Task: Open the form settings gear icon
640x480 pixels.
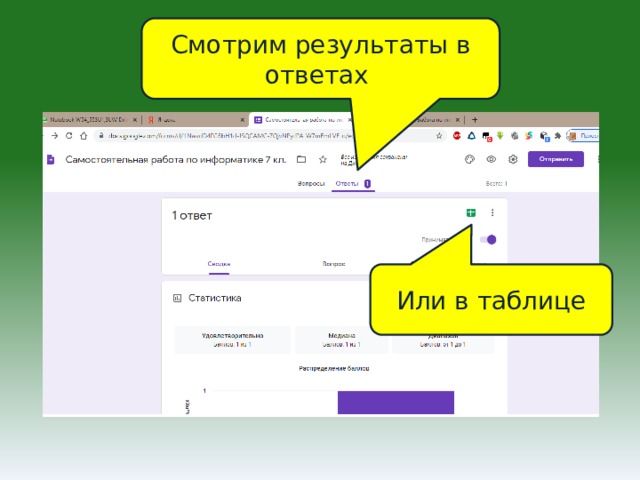Action: [x=513, y=159]
